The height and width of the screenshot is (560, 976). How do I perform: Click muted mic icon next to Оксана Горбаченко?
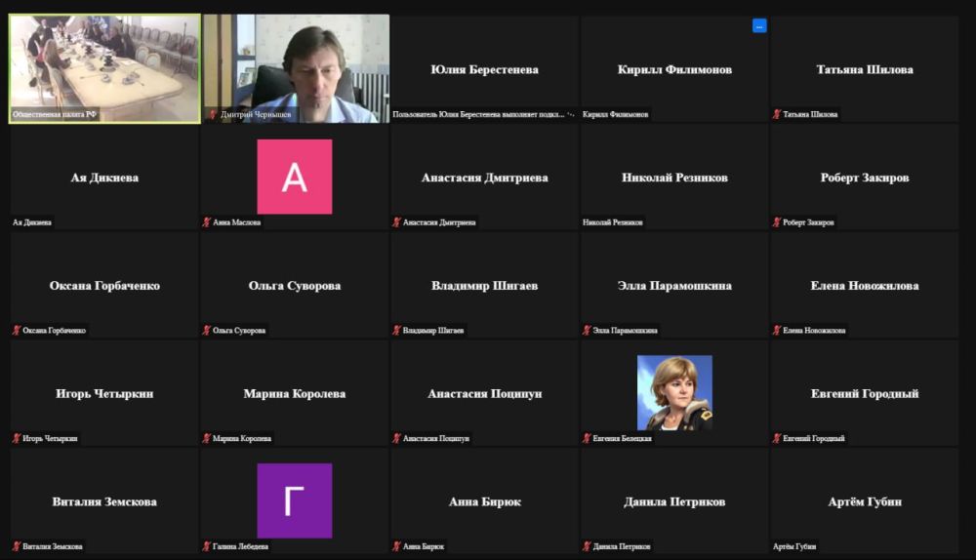pyautogui.click(x=17, y=331)
